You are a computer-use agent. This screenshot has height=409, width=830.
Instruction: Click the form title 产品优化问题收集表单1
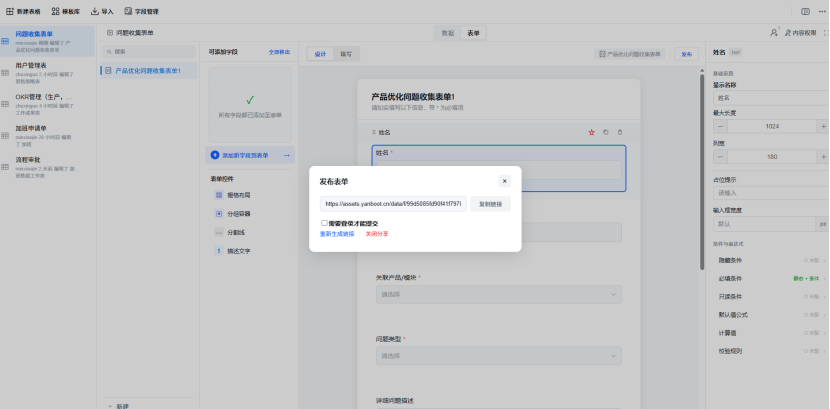click(413, 97)
